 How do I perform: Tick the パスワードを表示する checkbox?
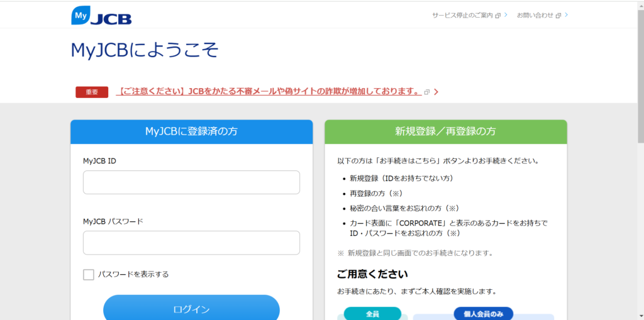(88, 274)
